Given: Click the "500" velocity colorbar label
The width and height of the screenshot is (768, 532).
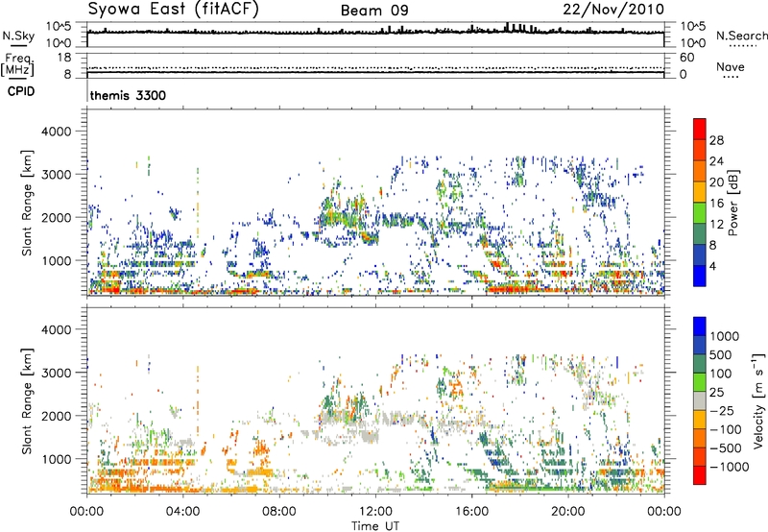Looking at the screenshot, I should (720, 354).
